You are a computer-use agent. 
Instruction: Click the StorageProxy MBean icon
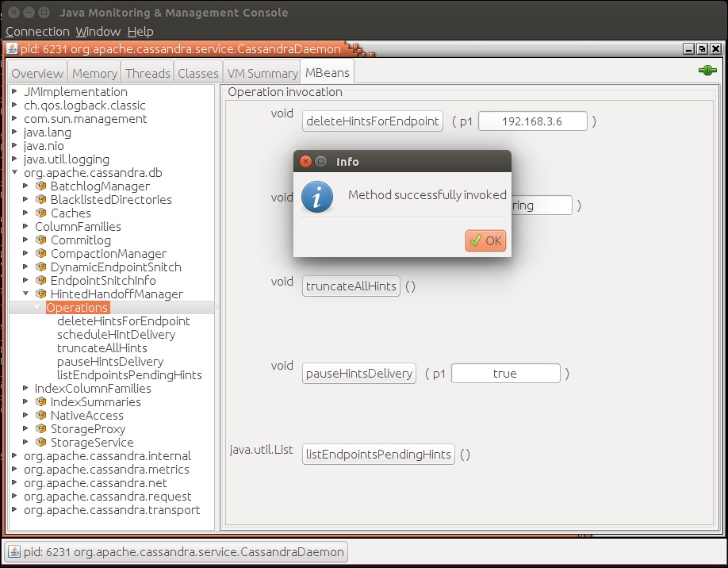(41, 428)
